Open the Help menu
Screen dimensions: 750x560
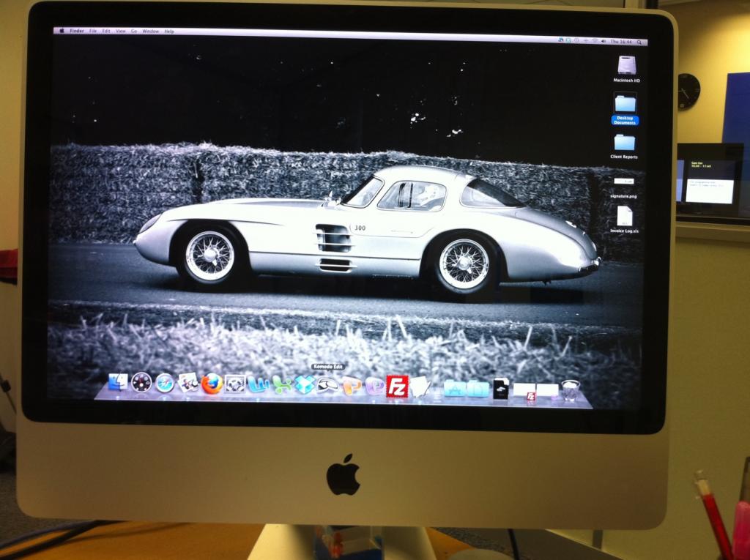169,31
